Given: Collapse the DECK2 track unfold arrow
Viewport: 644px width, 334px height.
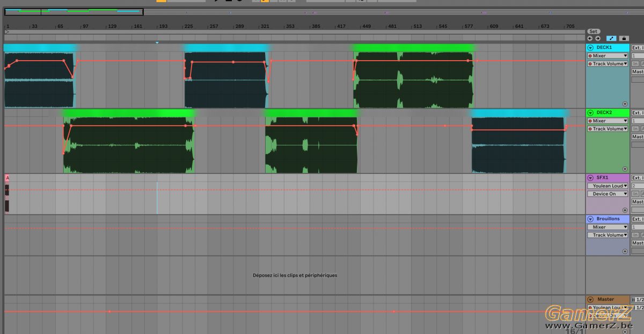Looking at the screenshot, I should click(590, 113).
